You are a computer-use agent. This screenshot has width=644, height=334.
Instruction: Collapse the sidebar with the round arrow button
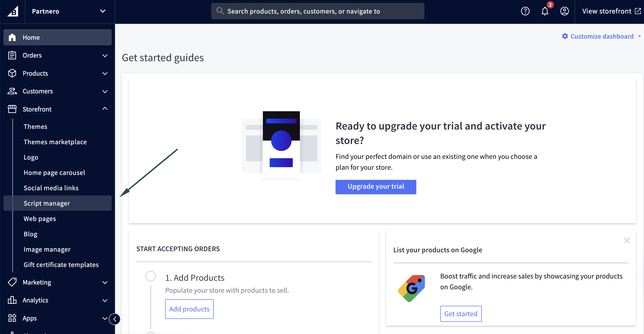[x=115, y=319]
